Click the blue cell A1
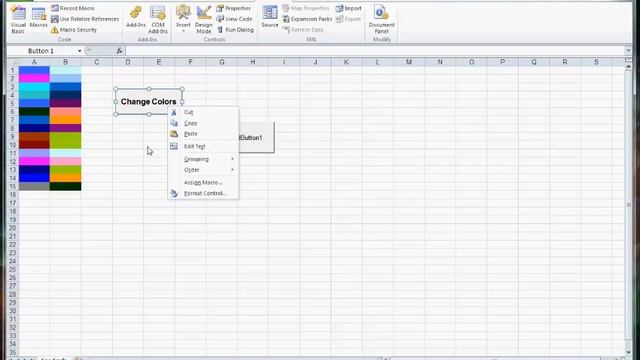 point(34,70)
